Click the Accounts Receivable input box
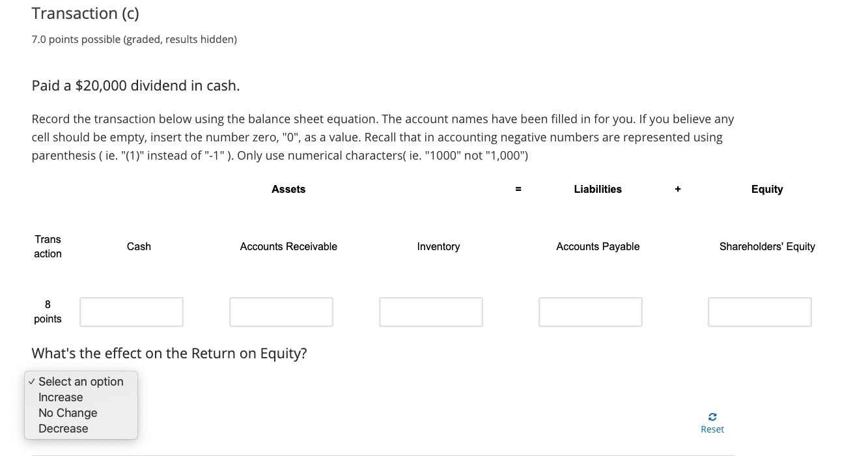Viewport: 868px width, 456px height. point(281,311)
